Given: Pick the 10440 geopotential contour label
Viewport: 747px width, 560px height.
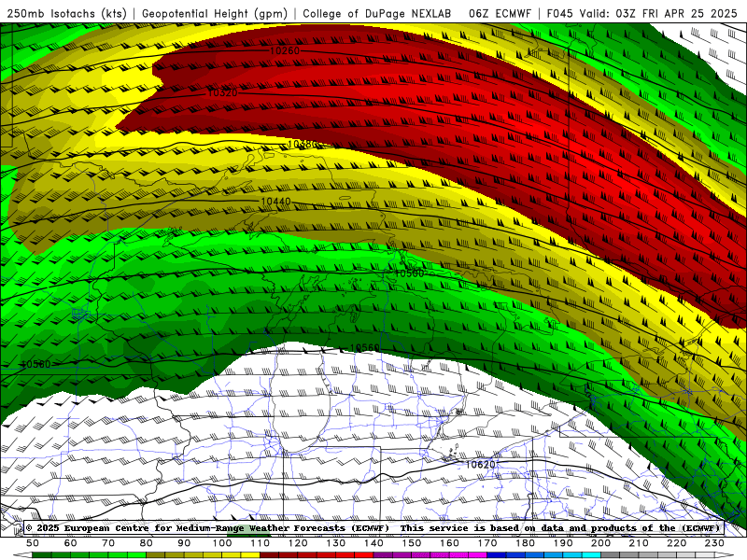Looking at the screenshot, I should (x=275, y=202).
